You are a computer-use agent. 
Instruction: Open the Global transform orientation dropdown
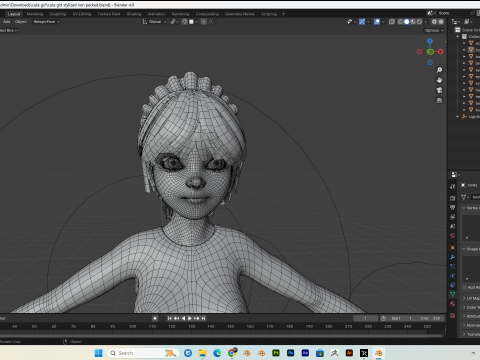click(154, 22)
